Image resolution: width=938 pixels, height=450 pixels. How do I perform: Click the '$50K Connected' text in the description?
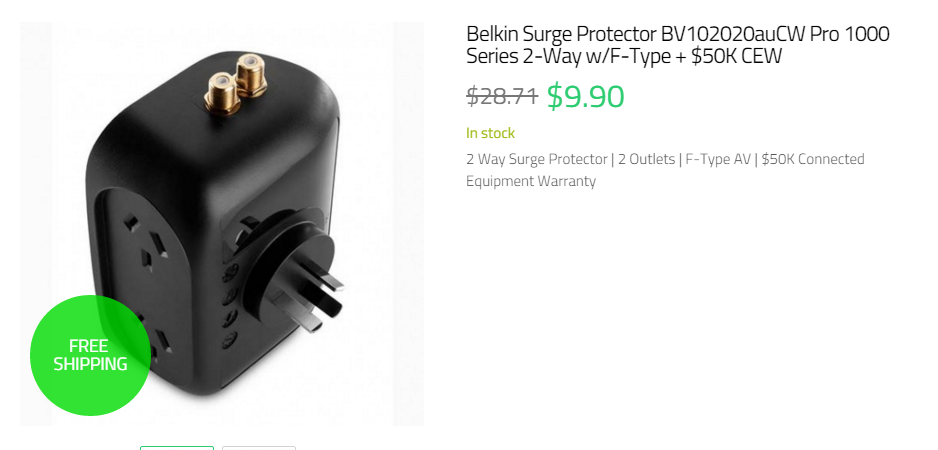(813, 159)
